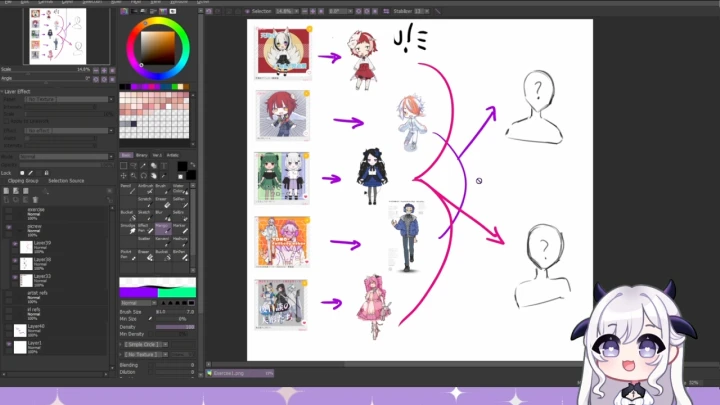Screen dimensions: 720x405
Task: Hide the picrew layer folder
Action: (x=9, y=227)
